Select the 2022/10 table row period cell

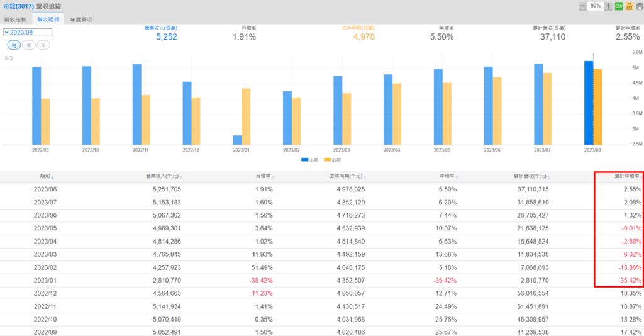point(45,319)
